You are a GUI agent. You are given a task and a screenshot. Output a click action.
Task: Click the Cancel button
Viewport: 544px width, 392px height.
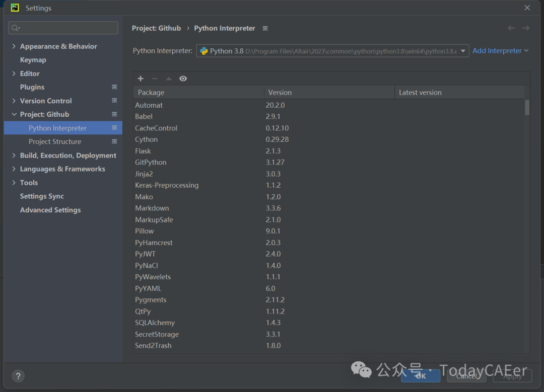tap(466, 376)
